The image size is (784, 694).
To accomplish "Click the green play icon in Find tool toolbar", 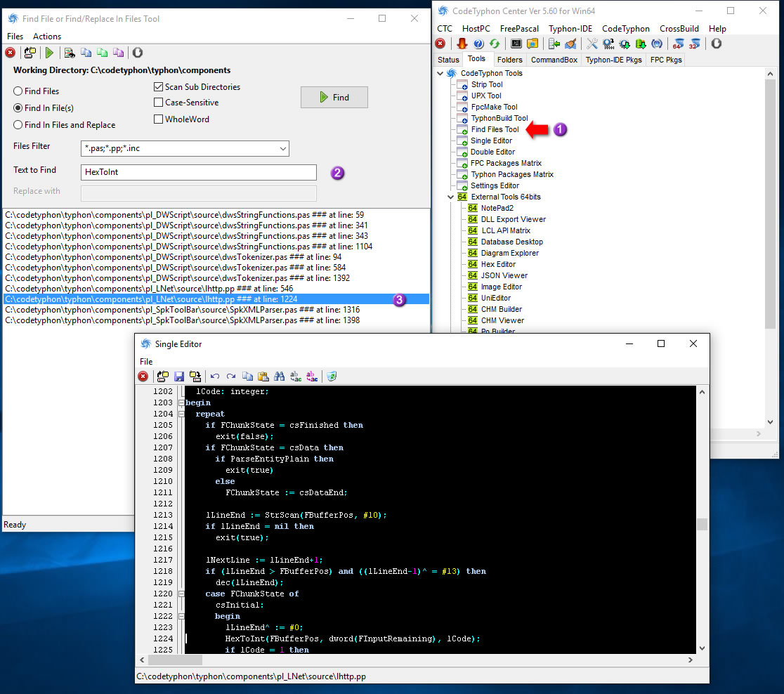I will click(x=49, y=53).
